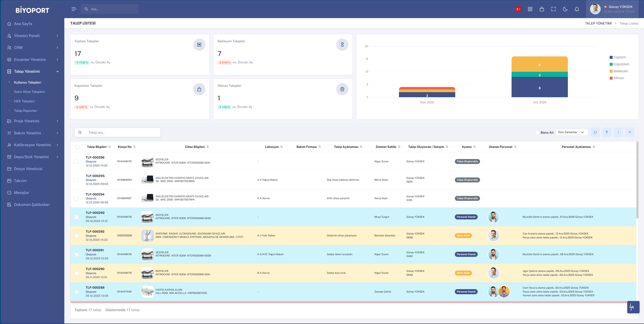Click the Turkish flag language icon
The width and height of the screenshot is (644, 324).
coord(518,9)
